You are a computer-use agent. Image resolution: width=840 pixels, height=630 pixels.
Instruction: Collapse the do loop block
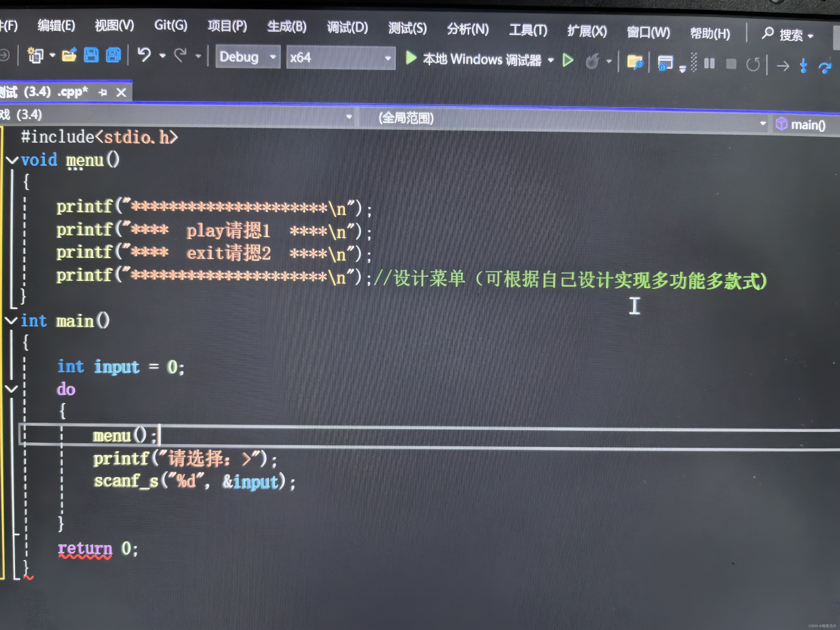pyautogui.click(x=11, y=389)
